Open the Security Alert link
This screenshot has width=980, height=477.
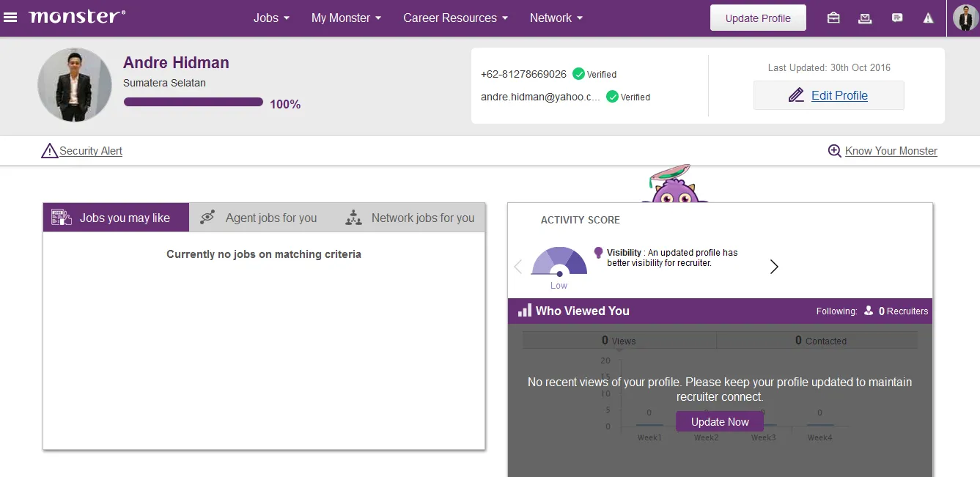coord(90,151)
